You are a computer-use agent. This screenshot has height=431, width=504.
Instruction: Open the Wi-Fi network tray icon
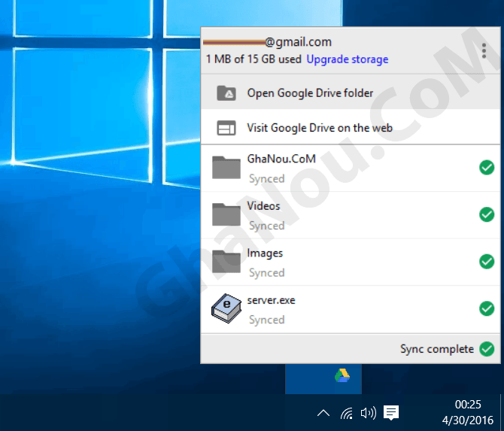click(x=347, y=413)
